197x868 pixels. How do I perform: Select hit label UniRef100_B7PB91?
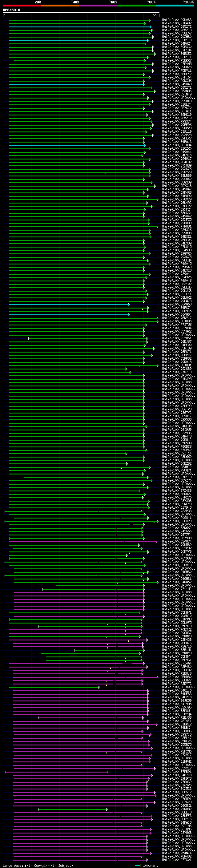(x=177, y=772)
